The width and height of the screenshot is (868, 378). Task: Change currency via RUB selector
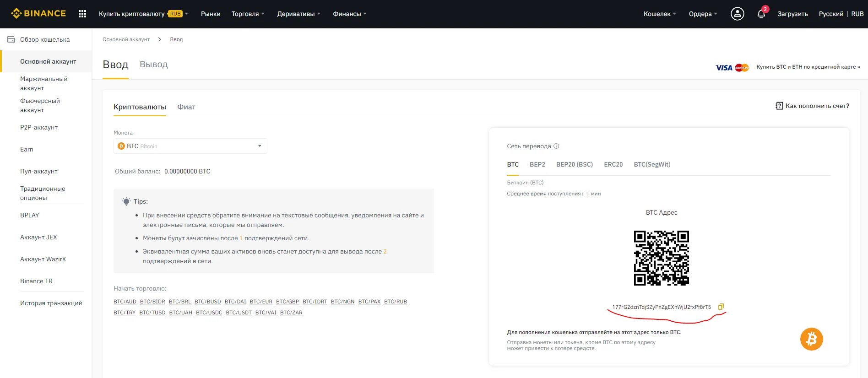[x=857, y=14]
